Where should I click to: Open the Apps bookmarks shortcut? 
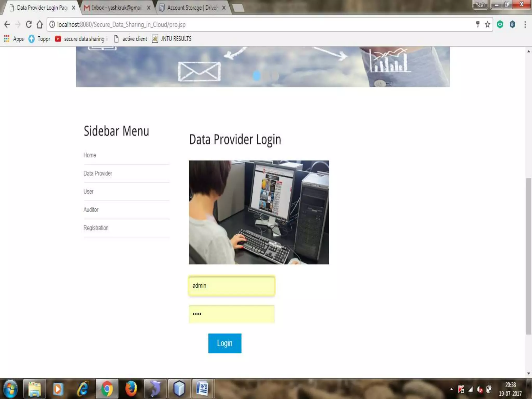click(x=14, y=39)
